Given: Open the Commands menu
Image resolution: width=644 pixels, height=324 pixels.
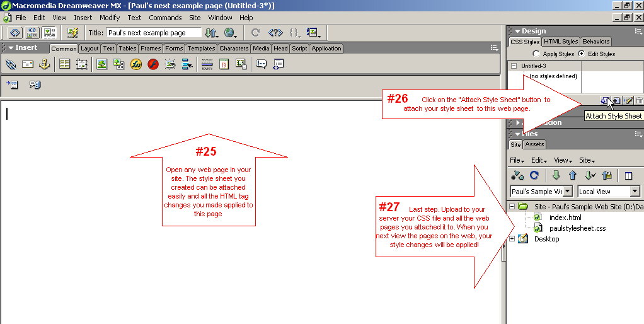Looking at the screenshot, I should pos(165,18).
